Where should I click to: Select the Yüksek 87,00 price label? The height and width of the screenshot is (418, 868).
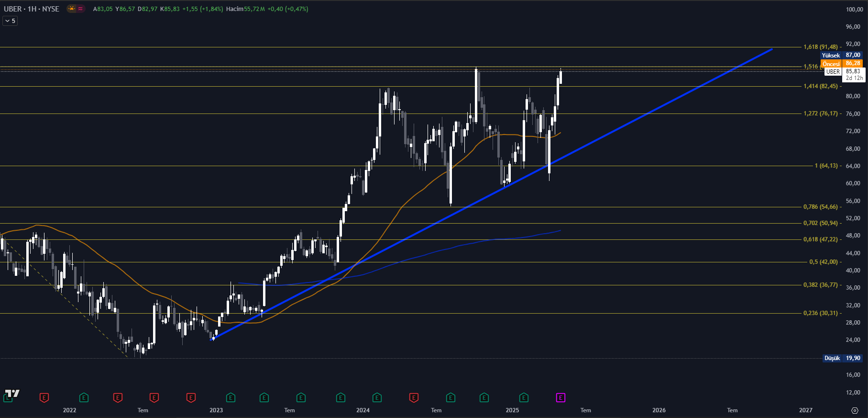click(842, 55)
